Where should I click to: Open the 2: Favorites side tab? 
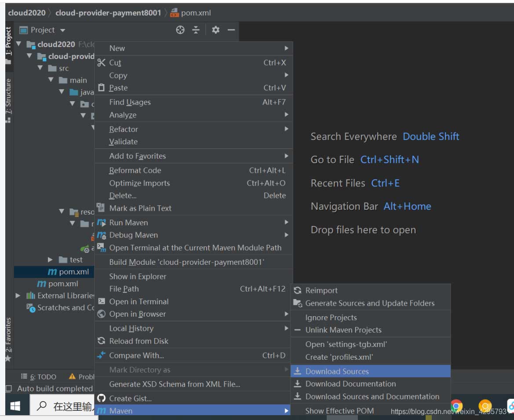coord(8,339)
